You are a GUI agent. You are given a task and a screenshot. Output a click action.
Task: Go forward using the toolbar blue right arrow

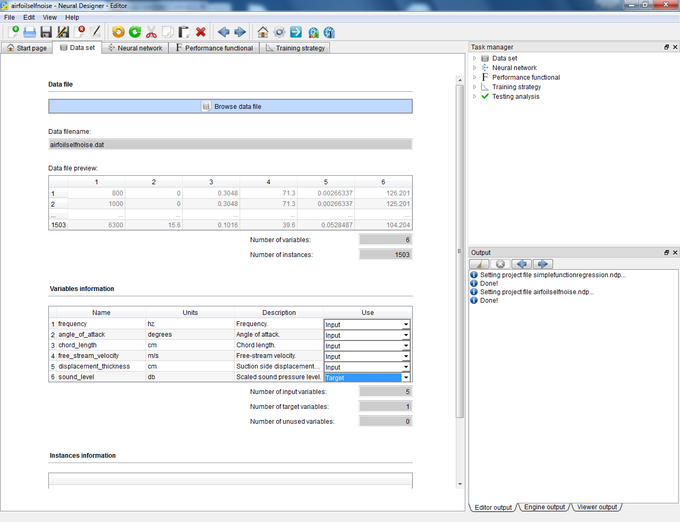tap(240, 32)
